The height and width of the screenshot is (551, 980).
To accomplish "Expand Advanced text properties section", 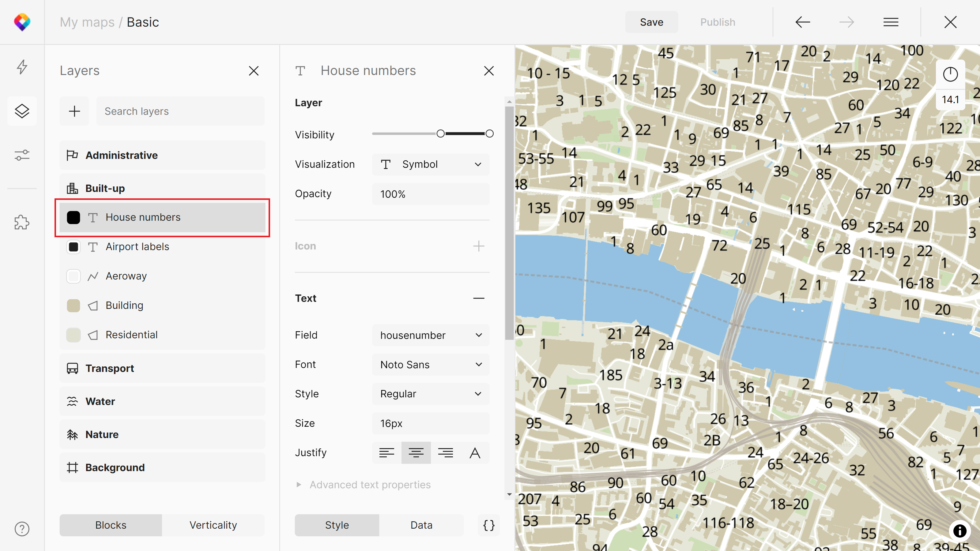I will coord(369,485).
